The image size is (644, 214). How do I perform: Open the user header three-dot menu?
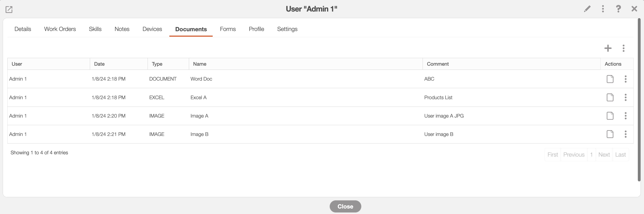(603, 9)
